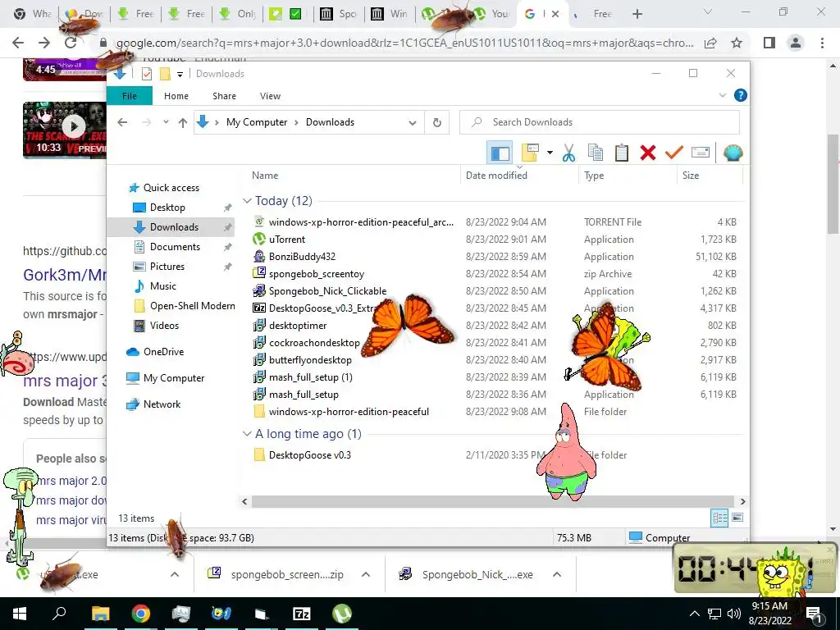Switch to large icons view in status bar
840x630 pixels.
pos(737,518)
